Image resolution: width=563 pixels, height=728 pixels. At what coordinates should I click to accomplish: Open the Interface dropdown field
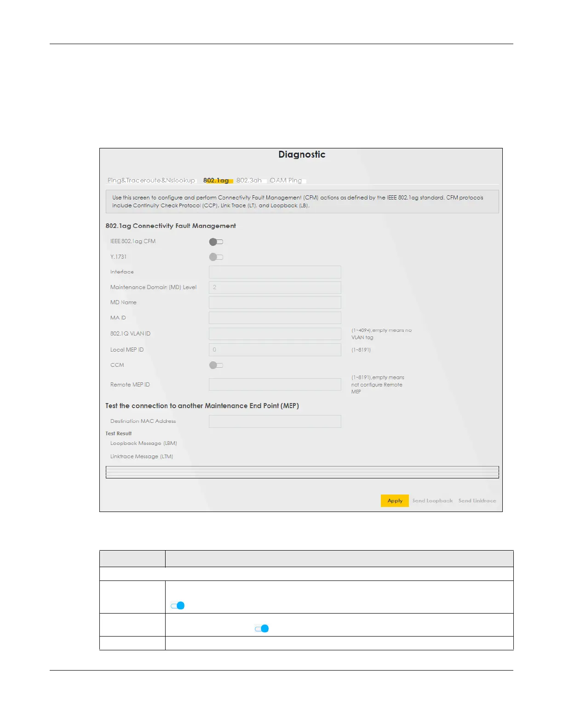tap(275, 272)
